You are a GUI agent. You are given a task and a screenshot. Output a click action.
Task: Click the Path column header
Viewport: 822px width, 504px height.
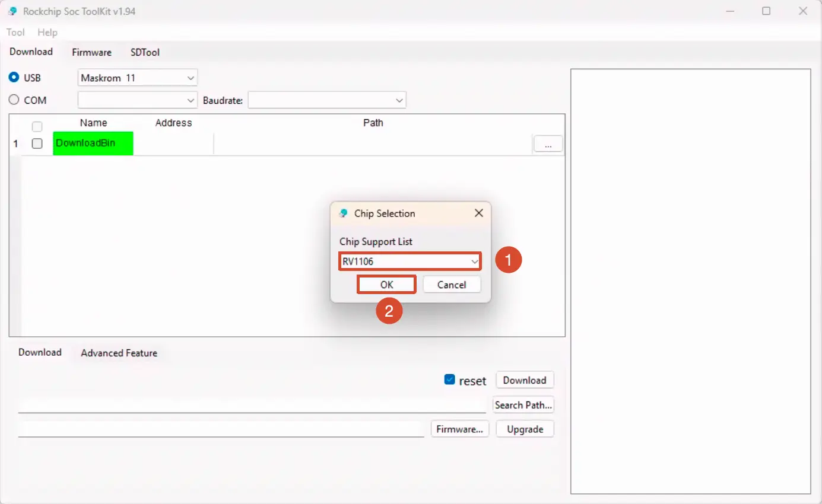coord(373,123)
